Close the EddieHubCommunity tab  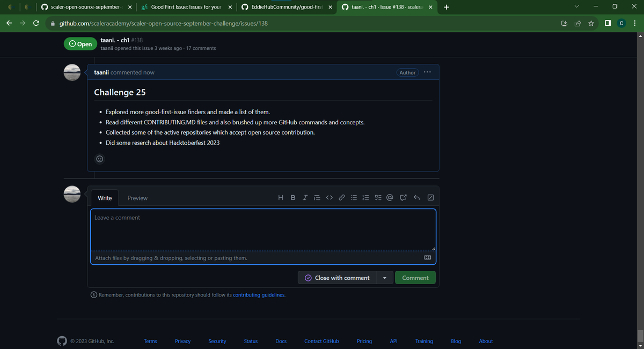click(x=330, y=7)
